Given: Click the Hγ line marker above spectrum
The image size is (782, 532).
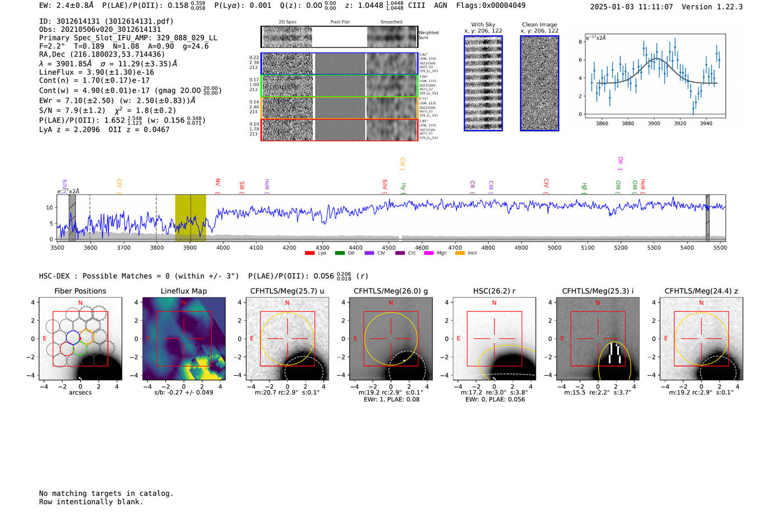Looking at the screenshot, I should click(403, 188).
